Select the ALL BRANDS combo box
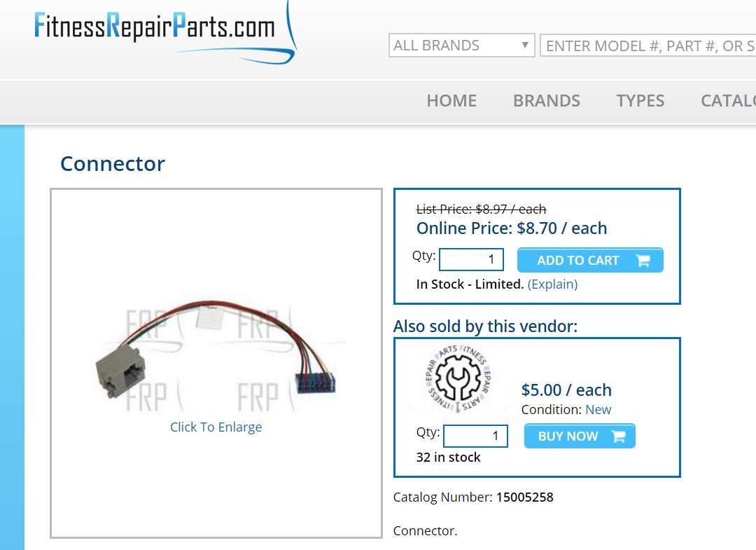 click(x=462, y=46)
